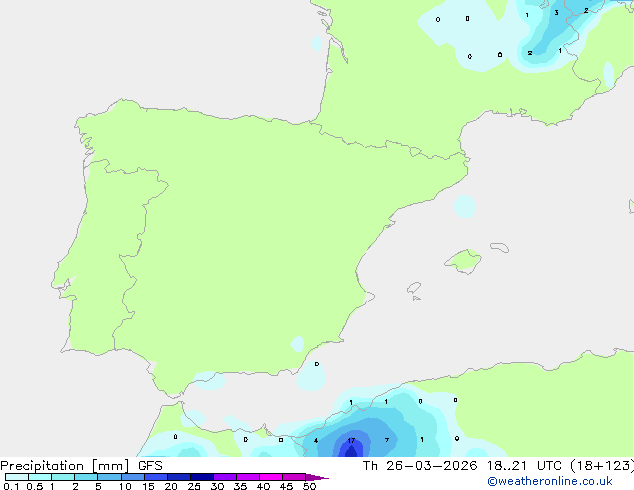Viewport: 634px width, 490px height.
Task: Click the '3' precipitation value over France
Action: 556,13
